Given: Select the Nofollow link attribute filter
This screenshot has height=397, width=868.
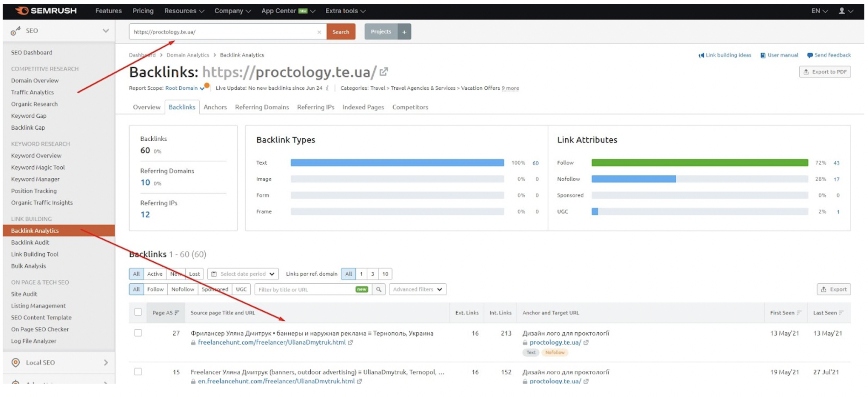Looking at the screenshot, I should coord(183,290).
